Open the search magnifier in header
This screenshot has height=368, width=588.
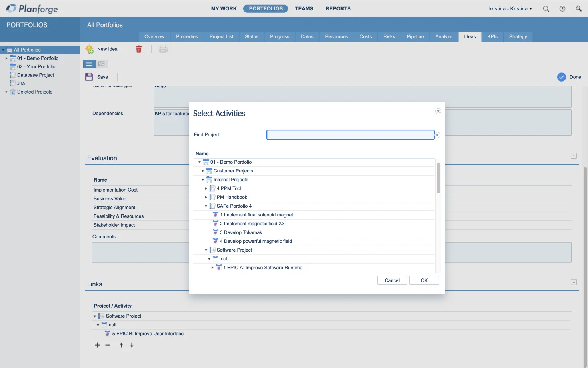[x=546, y=9]
